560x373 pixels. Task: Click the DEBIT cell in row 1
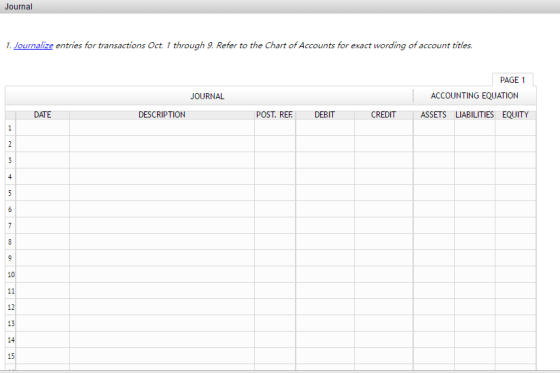[x=325, y=128]
